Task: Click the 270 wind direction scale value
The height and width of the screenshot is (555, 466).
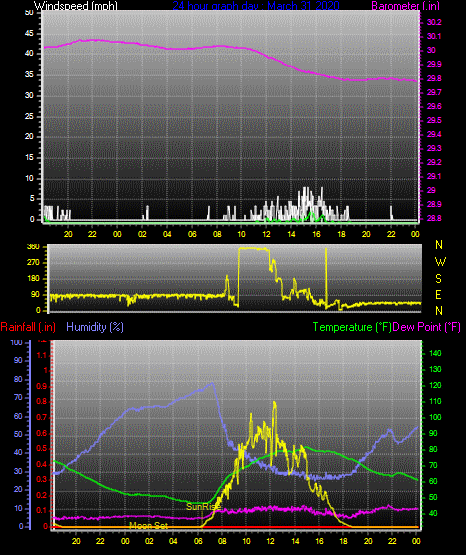Action: pos(33,263)
